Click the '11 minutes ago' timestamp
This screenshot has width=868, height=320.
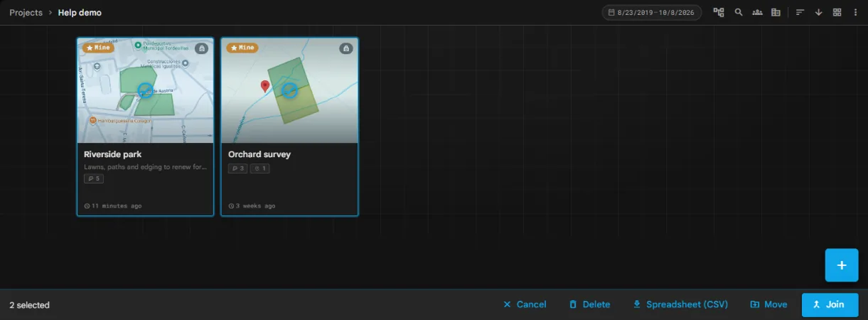[x=113, y=206]
